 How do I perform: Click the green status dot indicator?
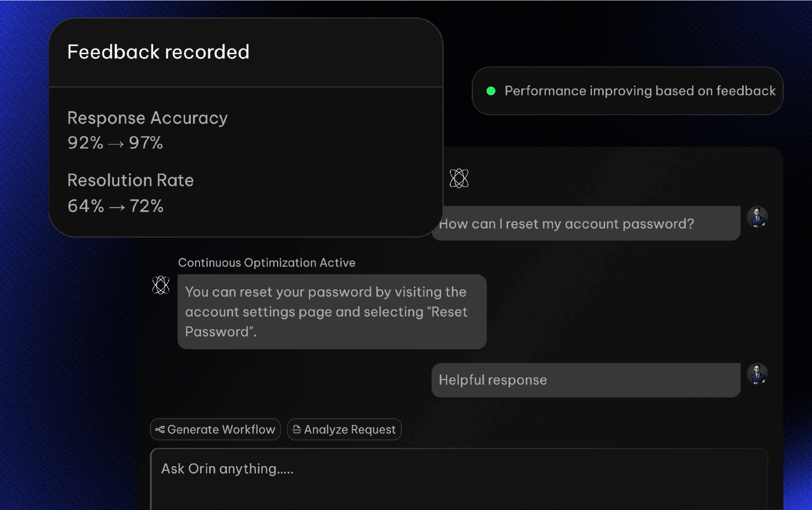(x=491, y=91)
